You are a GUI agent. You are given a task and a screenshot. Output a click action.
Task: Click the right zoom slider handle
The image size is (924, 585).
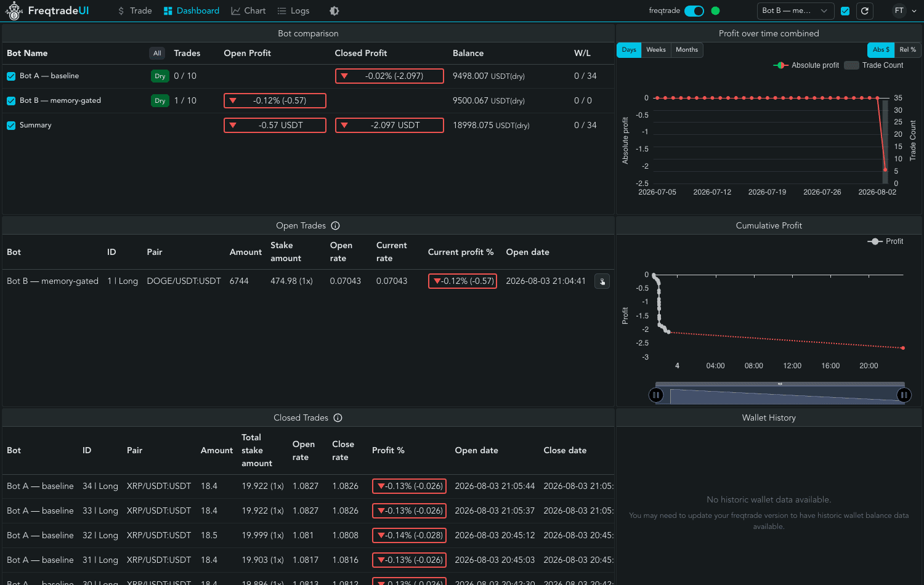[x=904, y=395]
